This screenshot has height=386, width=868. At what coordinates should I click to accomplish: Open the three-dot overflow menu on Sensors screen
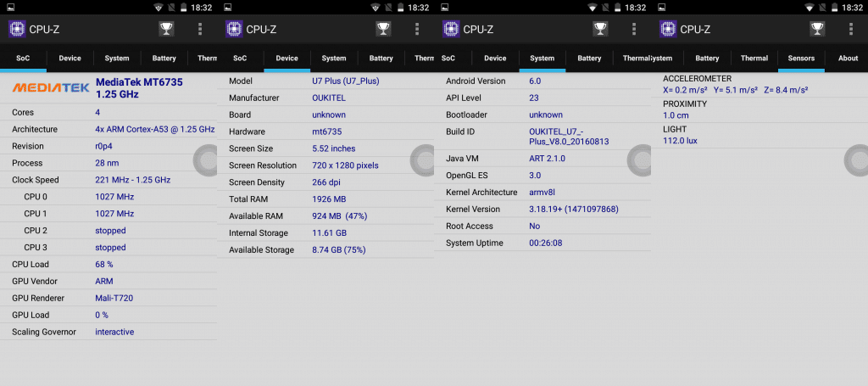tap(851, 29)
